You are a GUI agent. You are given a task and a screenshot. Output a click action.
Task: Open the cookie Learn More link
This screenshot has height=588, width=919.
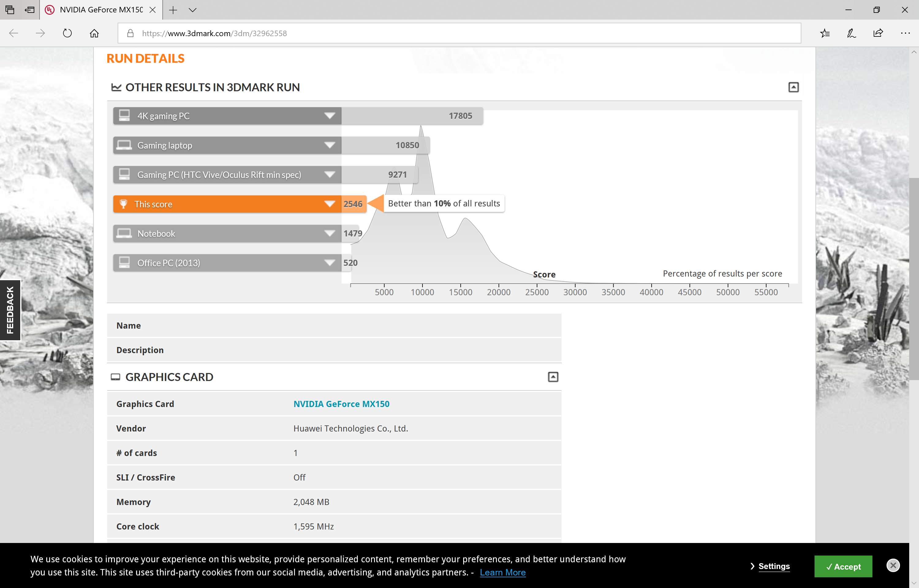[502, 572]
